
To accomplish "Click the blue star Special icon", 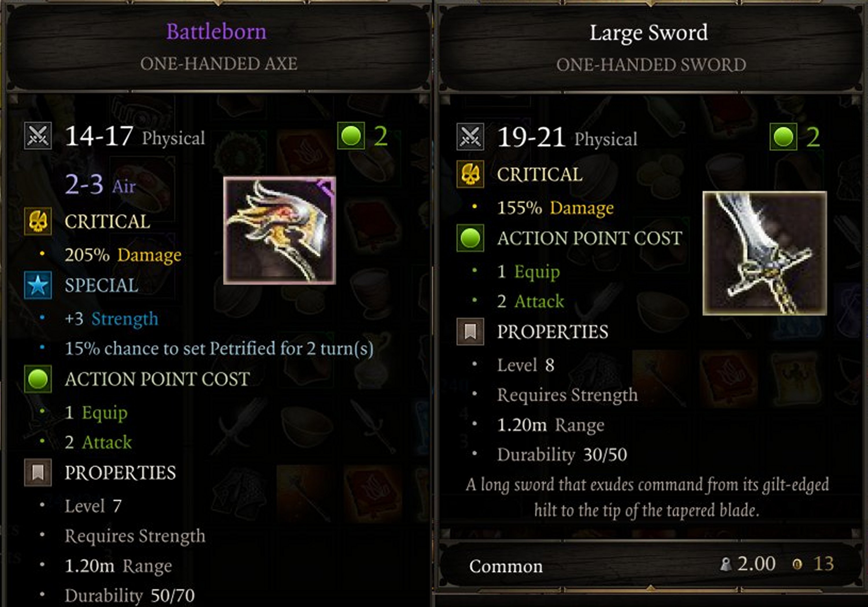I will 38,285.
